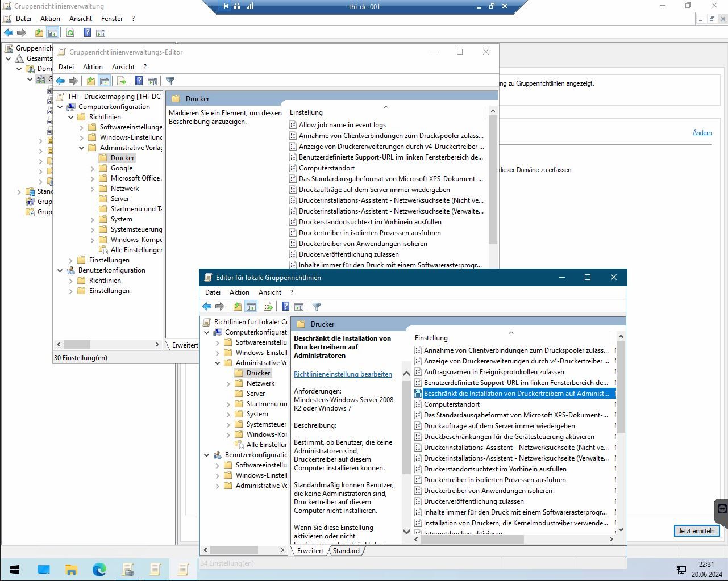Image resolution: width=728 pixels, height=581 pixels.
Task: Collapse Computerkonfiguration in local policy editor tree
Action: point(207,332)
